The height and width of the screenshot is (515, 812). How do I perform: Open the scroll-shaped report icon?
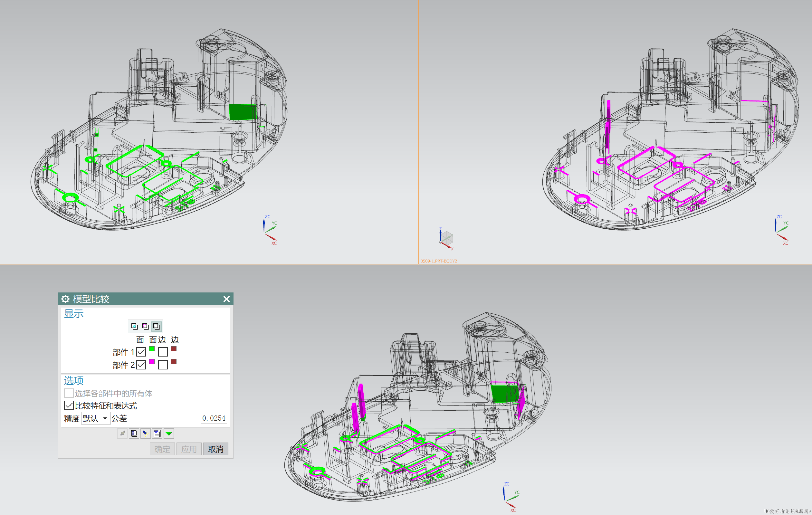tap(134, 434)
